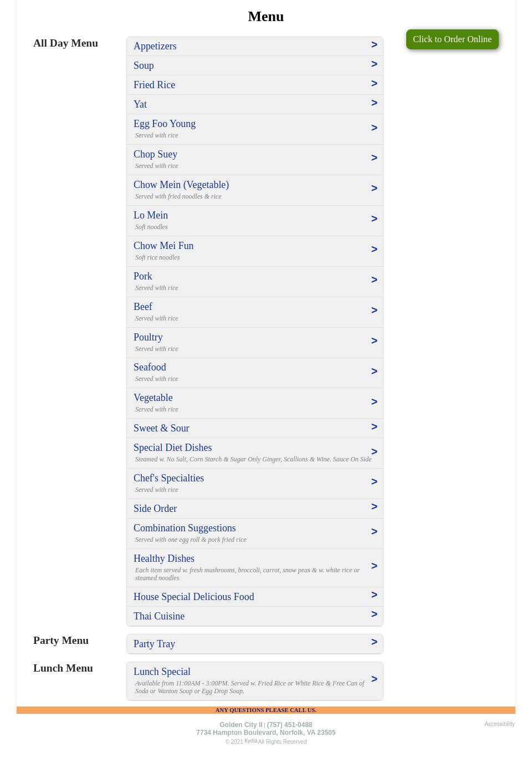Expand the Appetizers category arrow

pos(374,45)
